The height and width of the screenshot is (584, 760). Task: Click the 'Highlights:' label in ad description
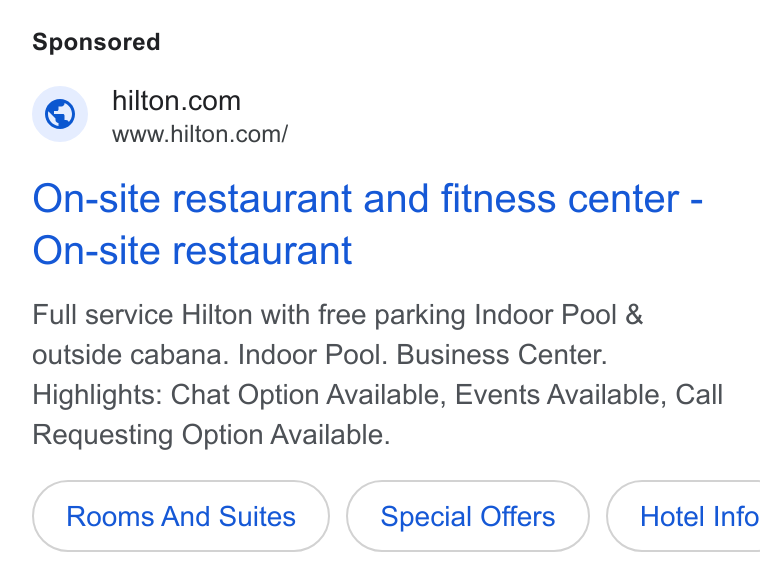[97, 395]
